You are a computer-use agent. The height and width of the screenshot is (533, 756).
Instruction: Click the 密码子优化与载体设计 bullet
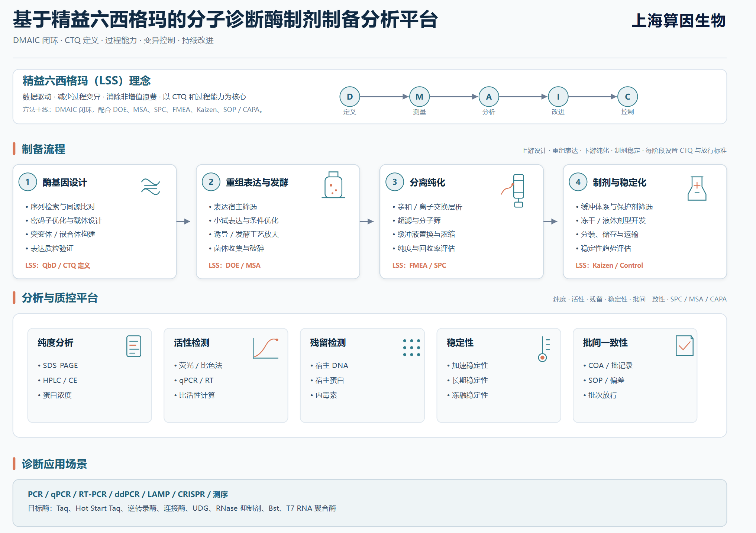[64, 220]
